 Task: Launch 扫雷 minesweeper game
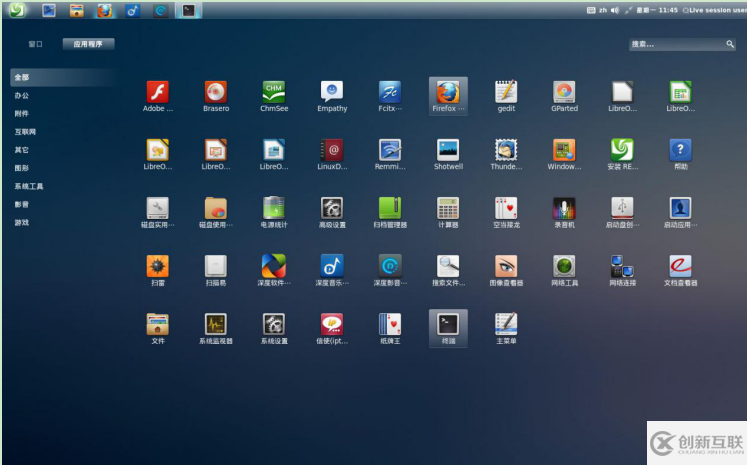158,266
